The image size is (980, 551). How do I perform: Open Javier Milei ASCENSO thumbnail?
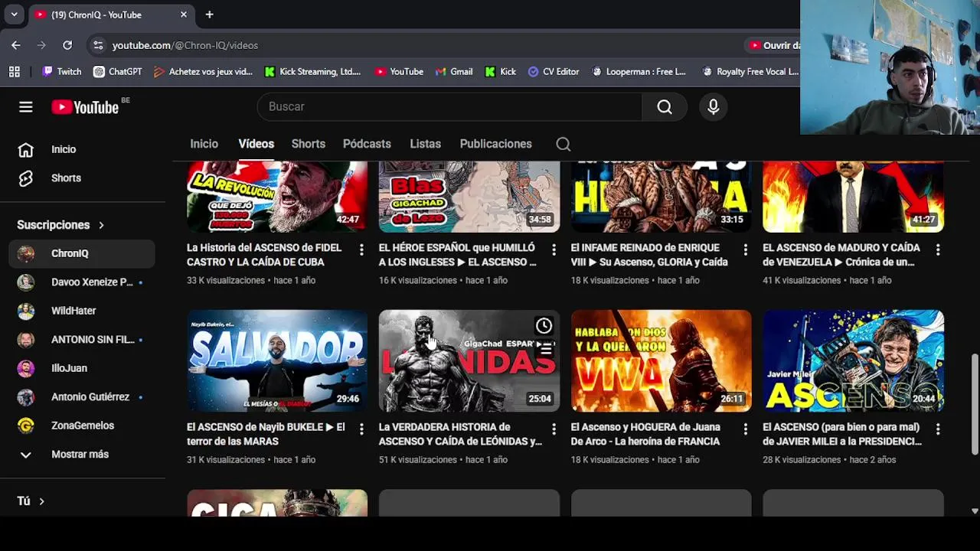[x=853, y=361]
